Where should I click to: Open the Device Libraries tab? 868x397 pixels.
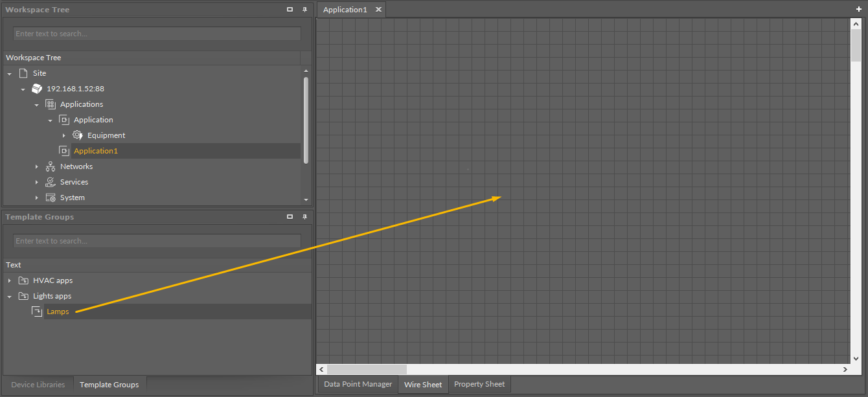pyautogui.click(x=38, y=385)
